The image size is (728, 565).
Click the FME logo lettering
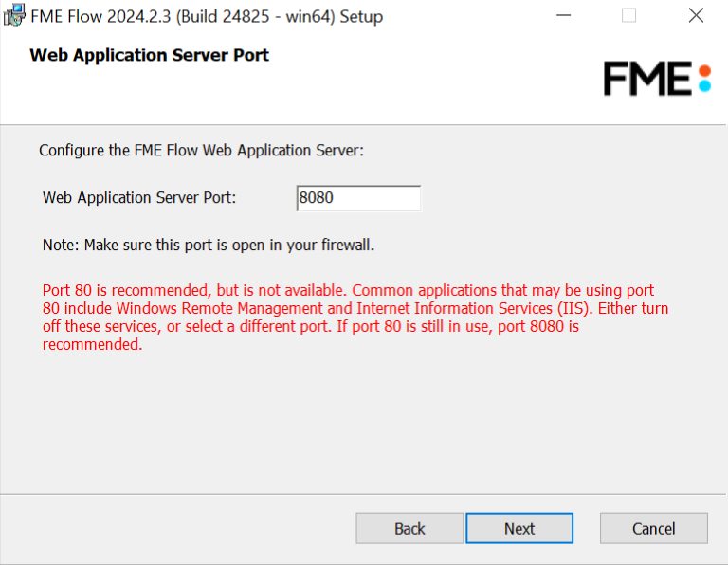pyautogui.click(x=647, y=79)
